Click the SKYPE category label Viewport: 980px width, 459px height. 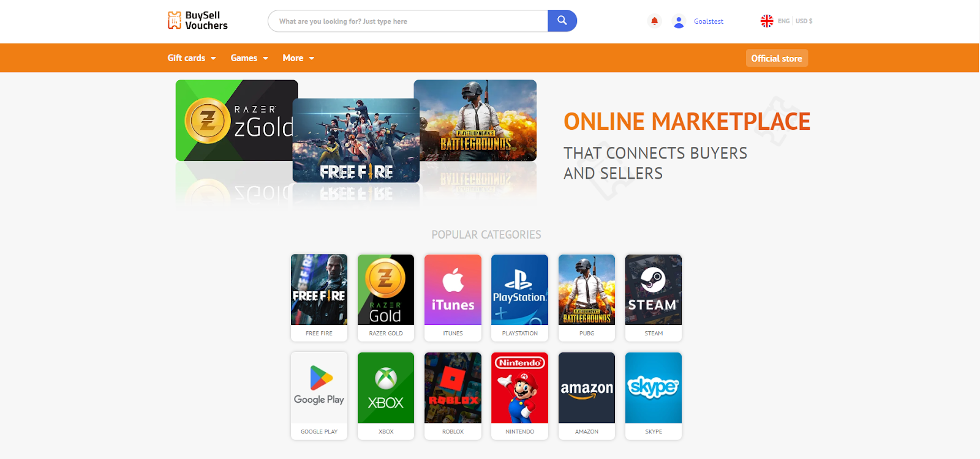[654, 431]
